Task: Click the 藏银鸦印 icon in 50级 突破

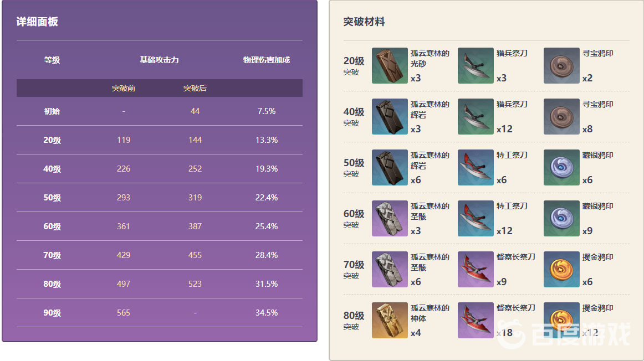Action: 561,168
